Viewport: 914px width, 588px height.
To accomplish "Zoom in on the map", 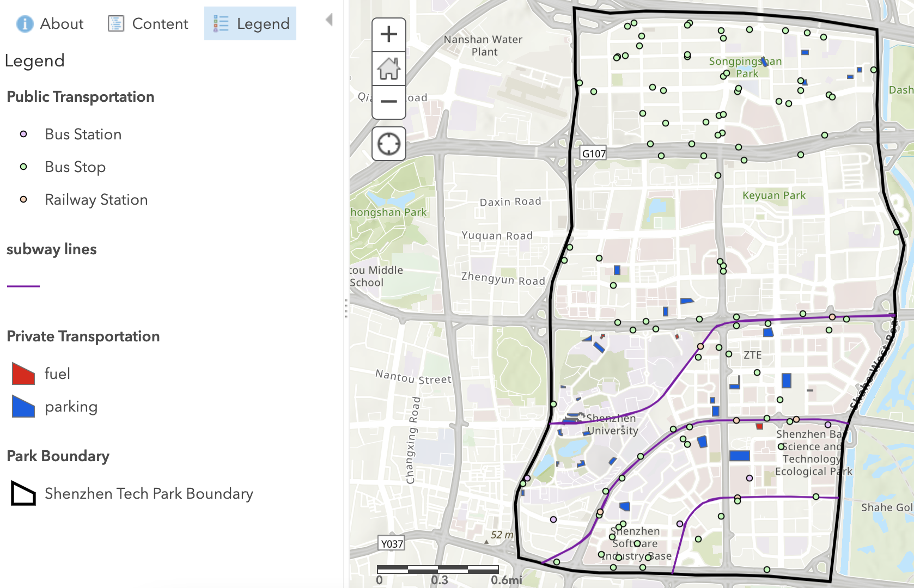I will (x=388, y=35).
